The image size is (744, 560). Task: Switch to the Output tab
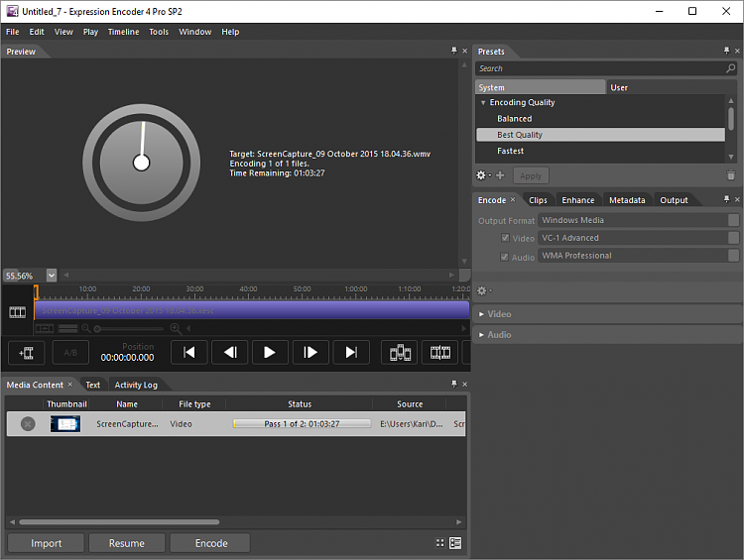(674, 200)
